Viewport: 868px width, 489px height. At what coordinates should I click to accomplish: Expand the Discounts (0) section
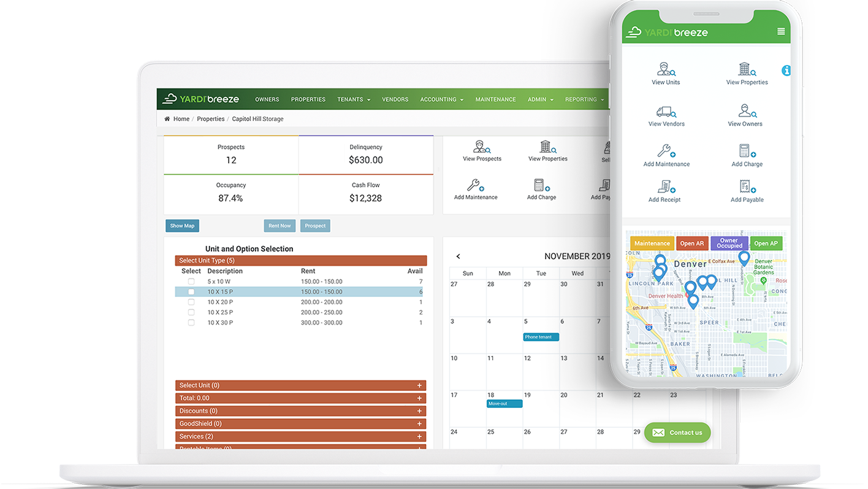click(419, 411)
